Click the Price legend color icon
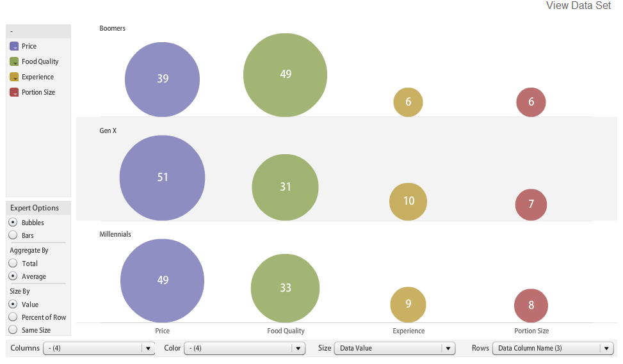Viewport: 623px width, 364px height. (14, 46)
